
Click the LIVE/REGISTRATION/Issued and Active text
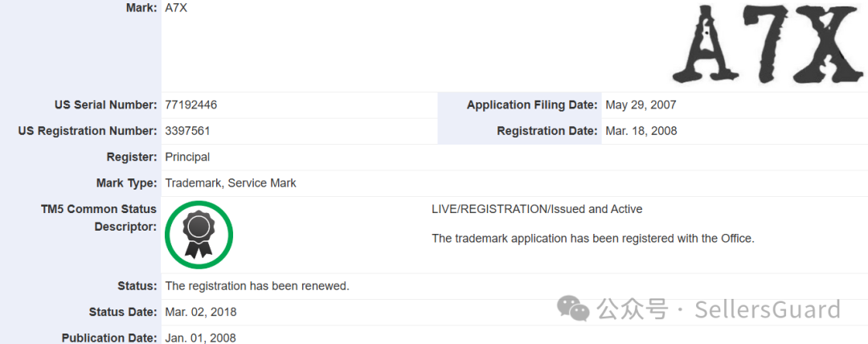point(537,209)
